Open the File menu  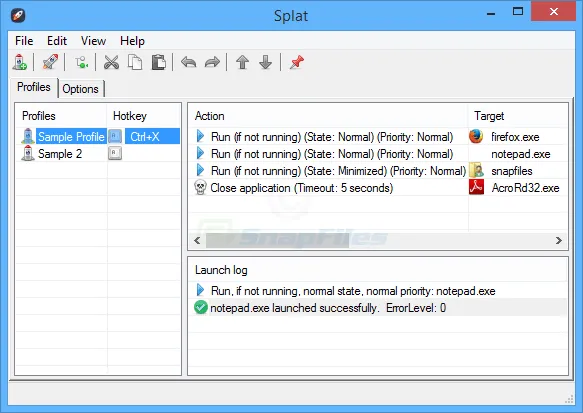click(24, 41)
